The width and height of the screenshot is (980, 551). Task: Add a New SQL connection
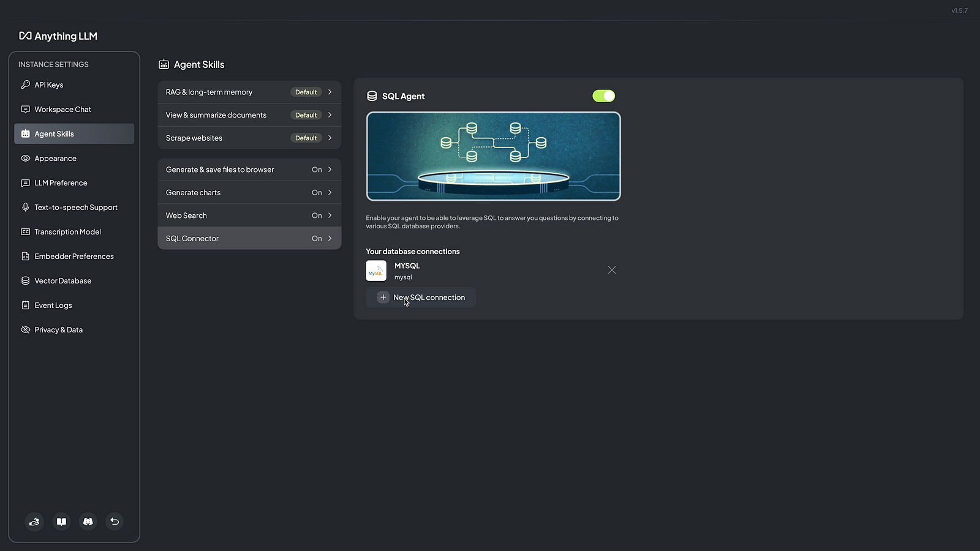click(x=421, y=298)
